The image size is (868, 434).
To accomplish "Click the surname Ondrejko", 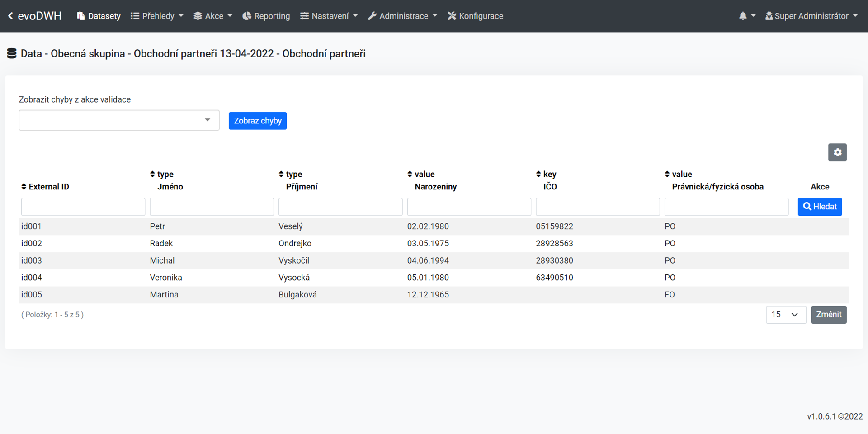I will (295, 244).
